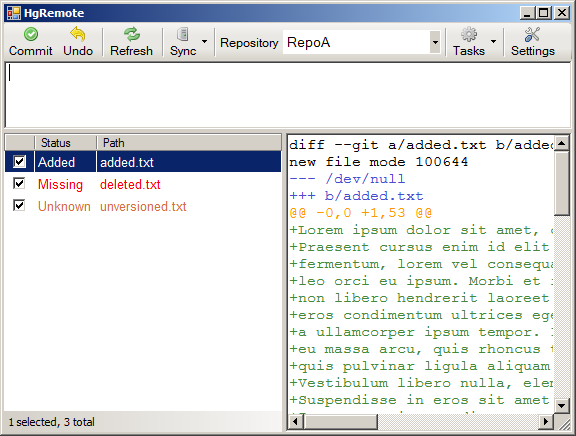This screenshot has width=576, height=436.
Task: Click the Refresh green arrows icon
Action: [x=132, y=34]
